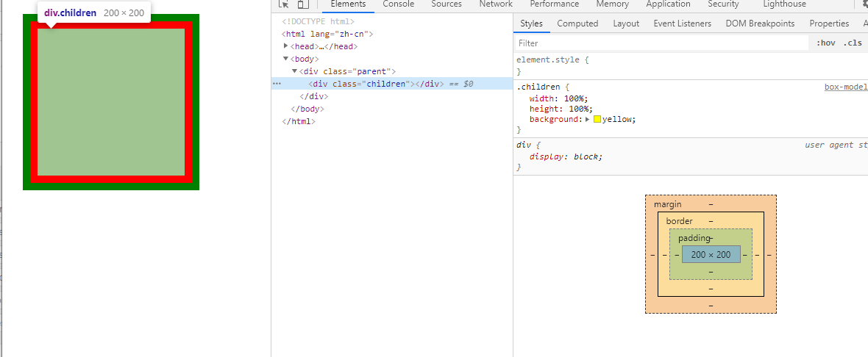Screen dimensions: 868x357
Task: Collapse the body element node
Action: click(285, 59)
